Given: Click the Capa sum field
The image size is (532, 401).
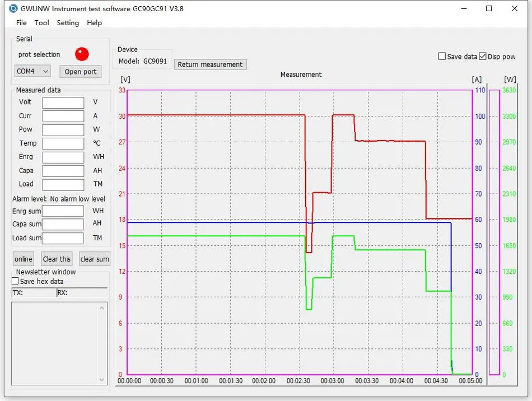Looking at the screenshot, I should [x=63, y=224].
